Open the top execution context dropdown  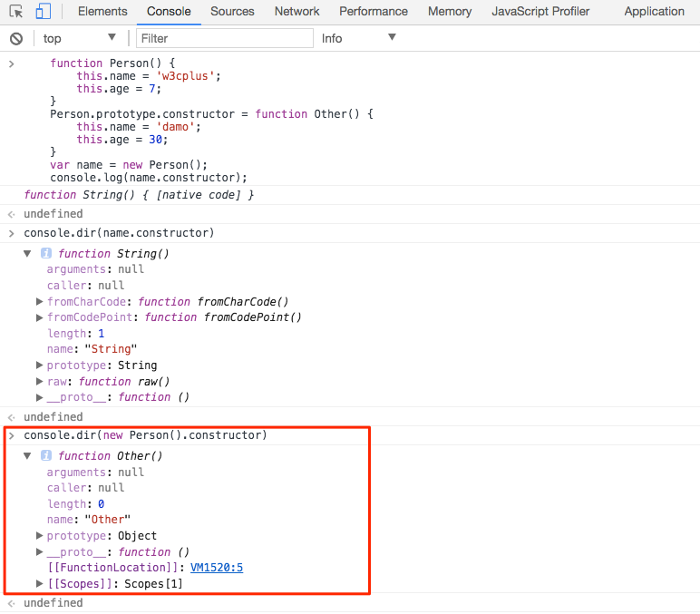pos(80,38)
